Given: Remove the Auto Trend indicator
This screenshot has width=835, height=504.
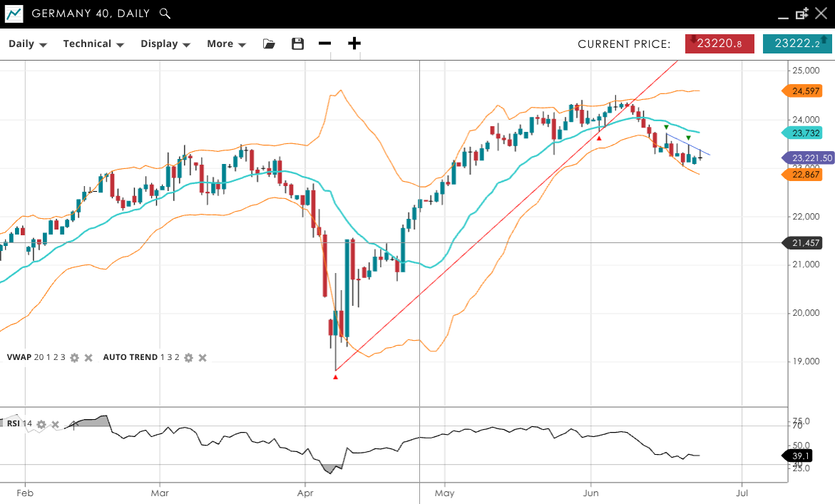Looking at the screenshot, I should coord(203,357).
